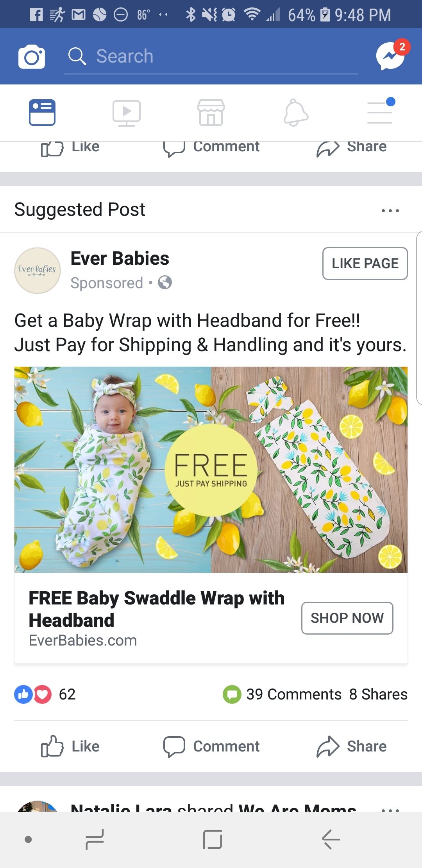Comment on the Ever Babies post
This screenshot has width=422, height=868.
[211, 746]
